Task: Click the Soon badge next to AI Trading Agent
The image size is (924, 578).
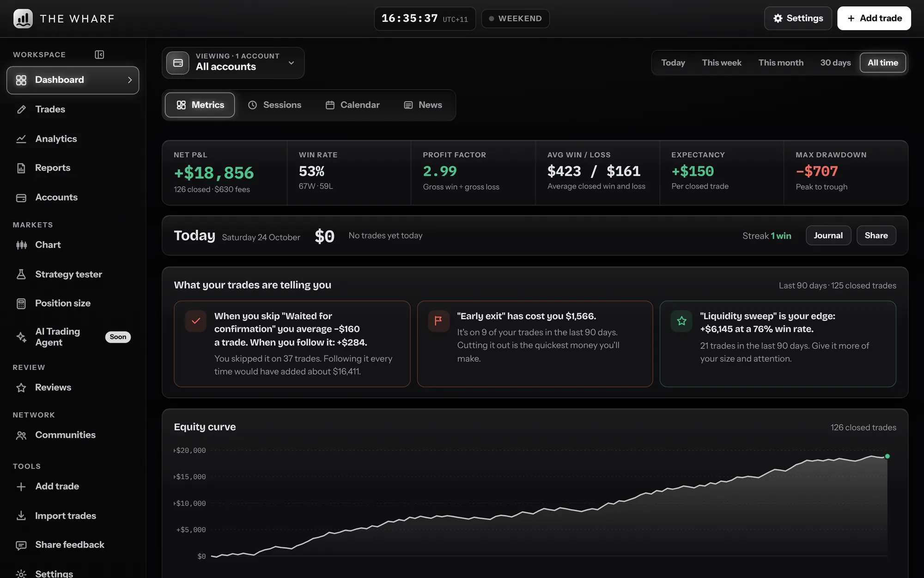Action: pyautogui.click(x=118, y=337)
